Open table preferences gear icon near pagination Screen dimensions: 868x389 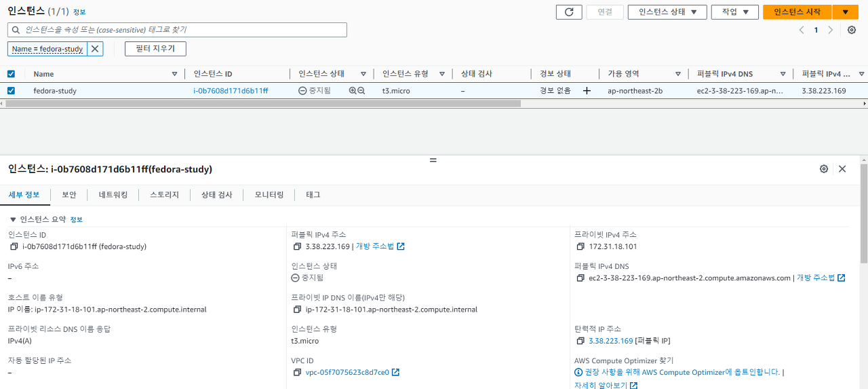(x=852, y=30)
